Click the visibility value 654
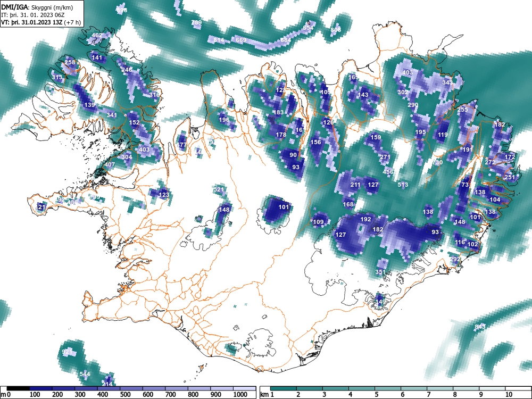 [x=308, y=28]
